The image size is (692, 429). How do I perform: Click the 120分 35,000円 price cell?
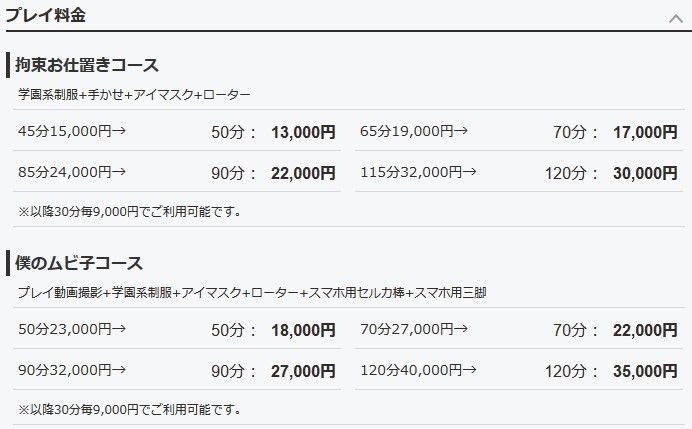coord(611,371)
